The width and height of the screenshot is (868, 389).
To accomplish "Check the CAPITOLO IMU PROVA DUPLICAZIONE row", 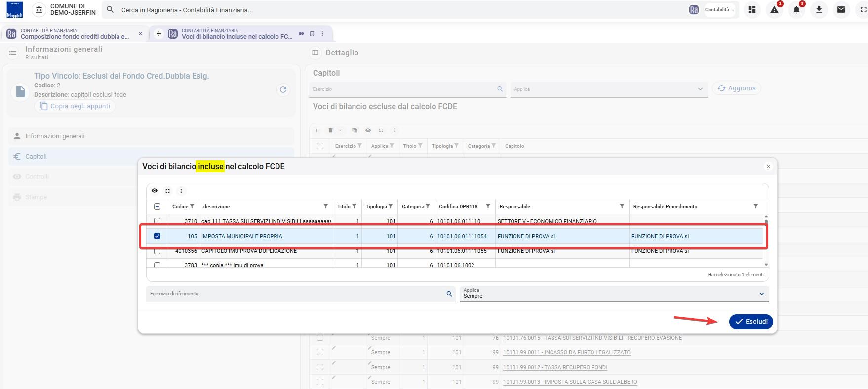I will pos(157,251).
